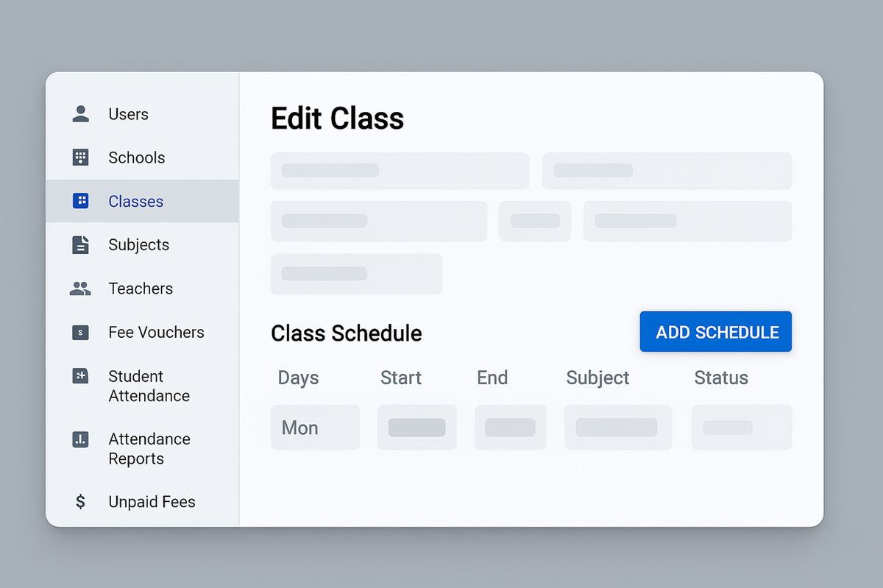Click the Teachers group icon
The height and width of the screenshot is (588, 883).
80,288
